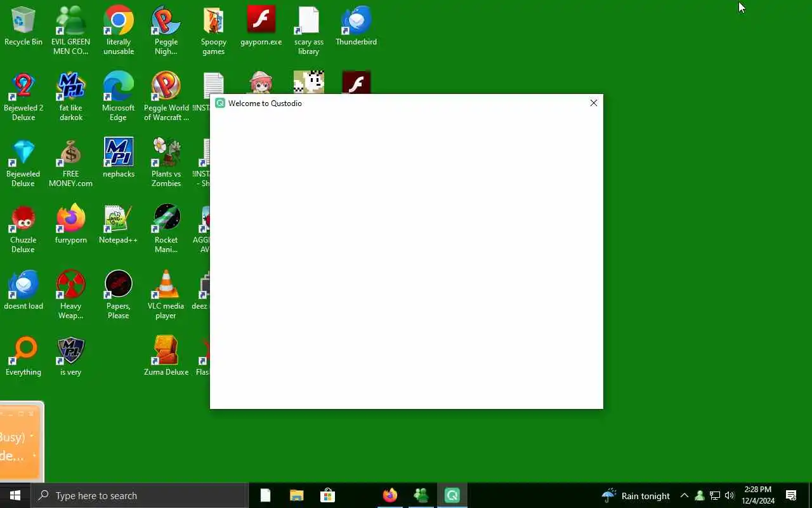This screenshot has height=508, width=812.
Task: Open the Thunderbird icon in the top row
Action: click(356, 26)
